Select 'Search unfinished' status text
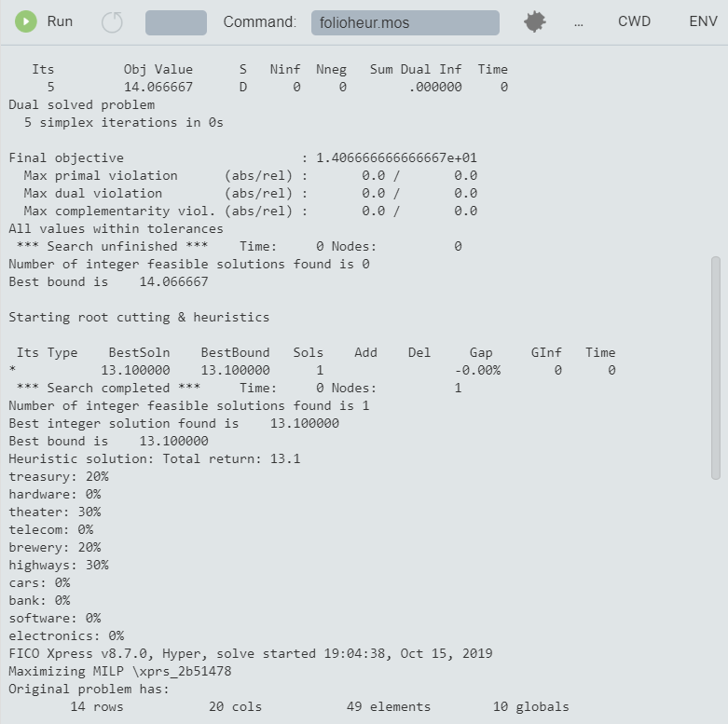Image resolution: width=728 pixels, height=724 pixels. click(112, 246)
